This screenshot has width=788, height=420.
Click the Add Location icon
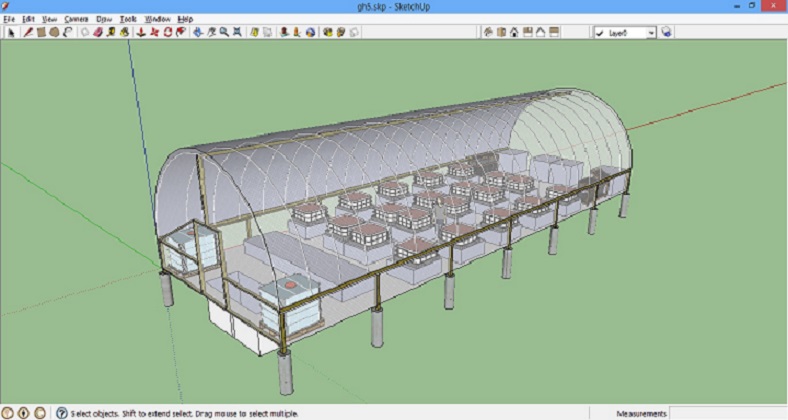(x=255, y=33)
